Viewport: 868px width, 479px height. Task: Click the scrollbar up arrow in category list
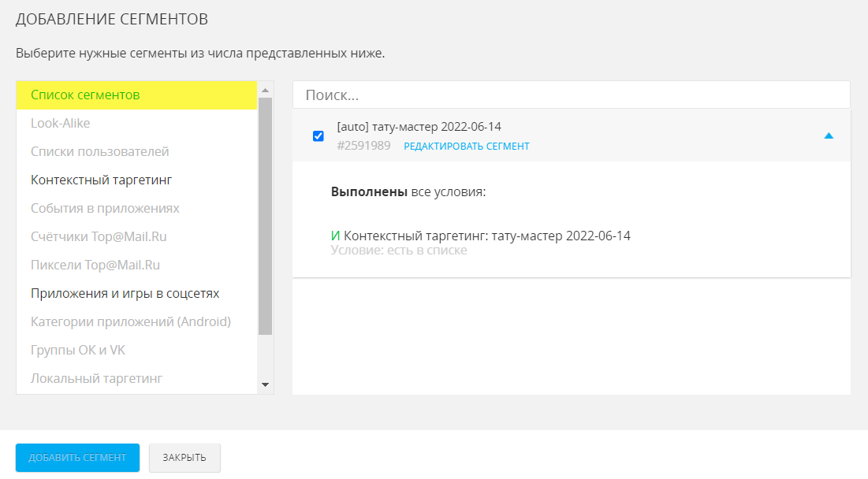click(266, 88)
